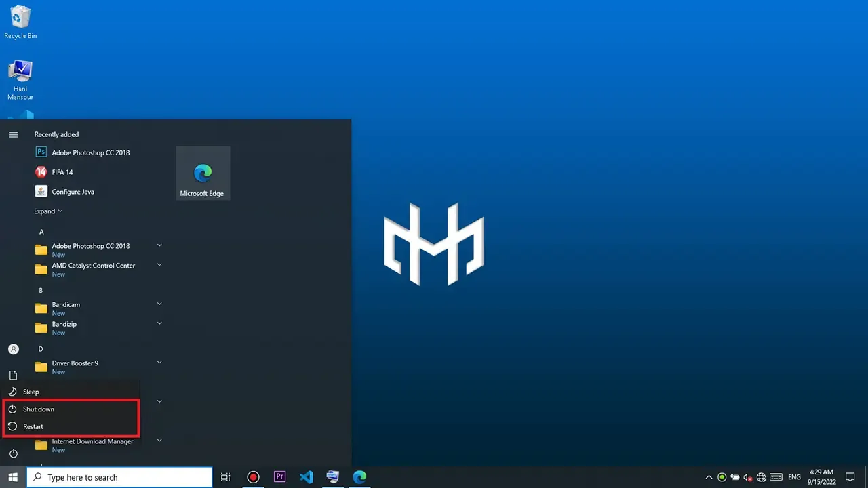
Task: Open the Recycle Bin desktop icon
Action: pos(20,22)
